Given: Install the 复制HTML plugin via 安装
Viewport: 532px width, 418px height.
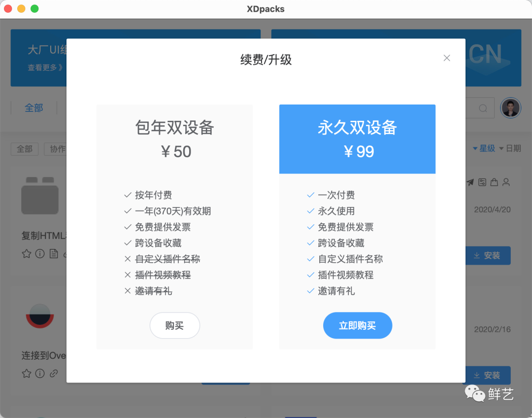Looking at the screenshot, I should pos(487,255).
